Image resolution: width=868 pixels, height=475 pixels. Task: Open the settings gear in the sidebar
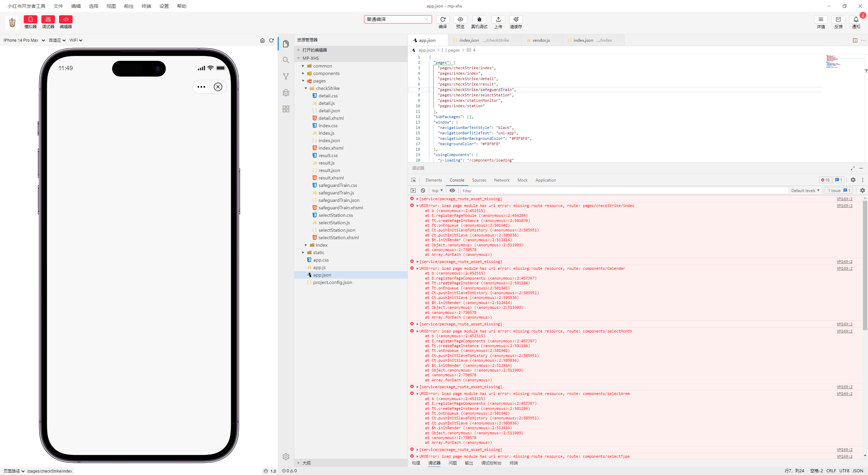pyautogui.click(x=286, y=457)
